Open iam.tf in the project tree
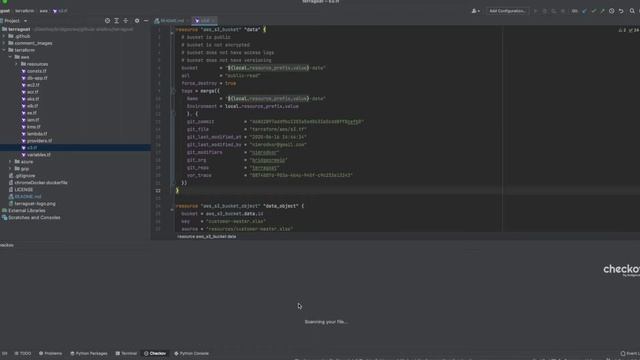Viewport: 640px width, 360px height. click(x=33, y=120)
